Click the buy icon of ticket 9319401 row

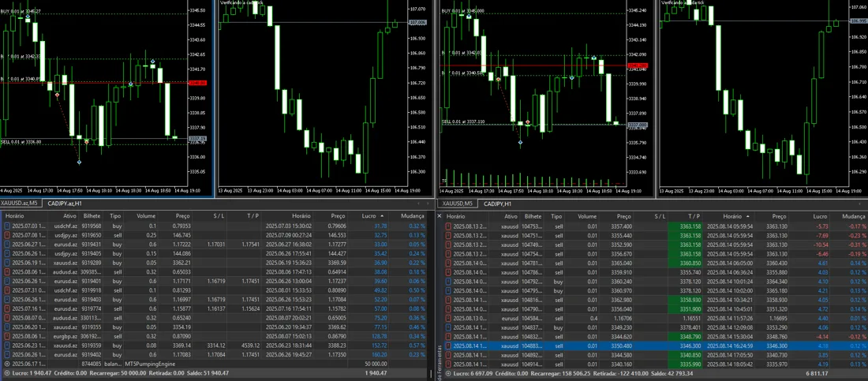tap(6, 282)
